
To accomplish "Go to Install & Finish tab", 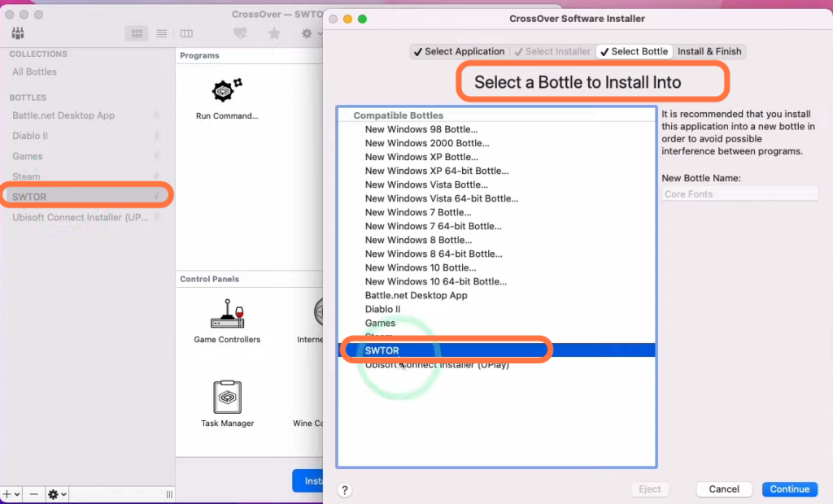I will tap(709, 51).
